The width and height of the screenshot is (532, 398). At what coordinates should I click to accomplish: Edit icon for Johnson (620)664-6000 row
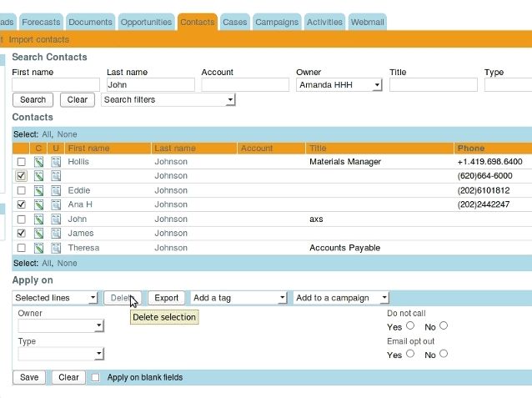[x=38, y=176]
